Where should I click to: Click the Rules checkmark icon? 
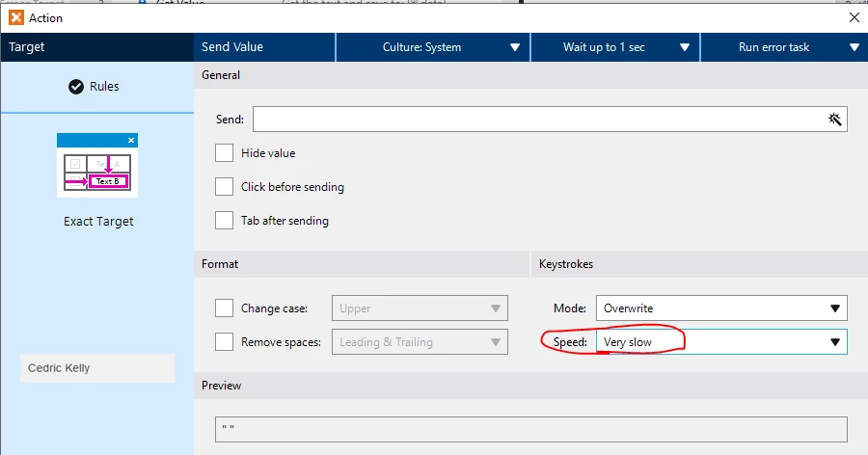[76, 87]
